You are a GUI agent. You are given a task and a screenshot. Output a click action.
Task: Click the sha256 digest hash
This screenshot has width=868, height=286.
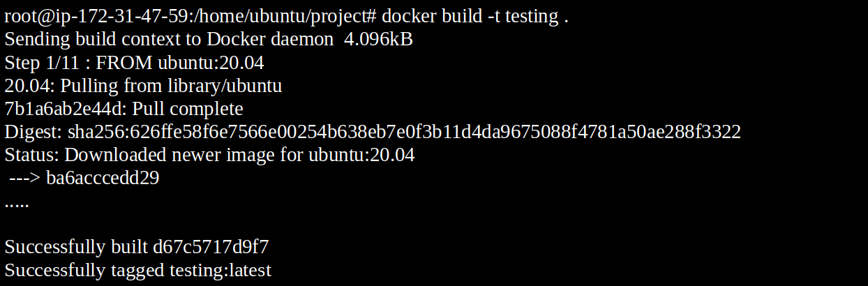point(404,132)
